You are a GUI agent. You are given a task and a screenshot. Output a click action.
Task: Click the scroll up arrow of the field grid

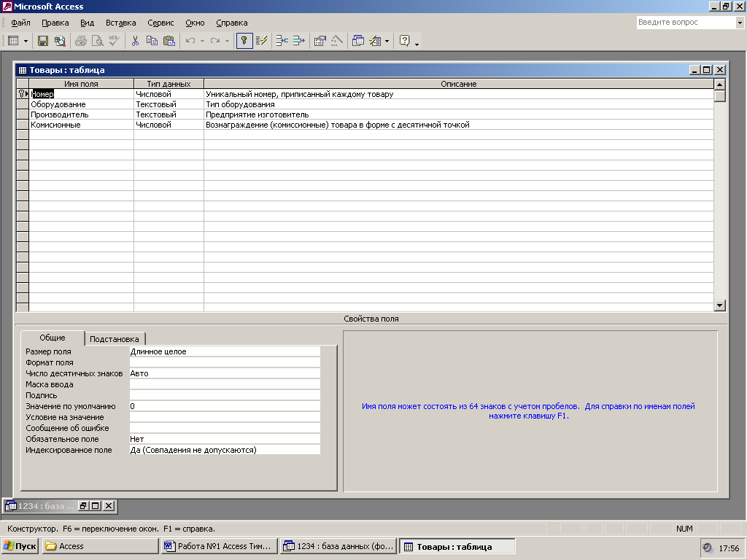click(720, 85)
